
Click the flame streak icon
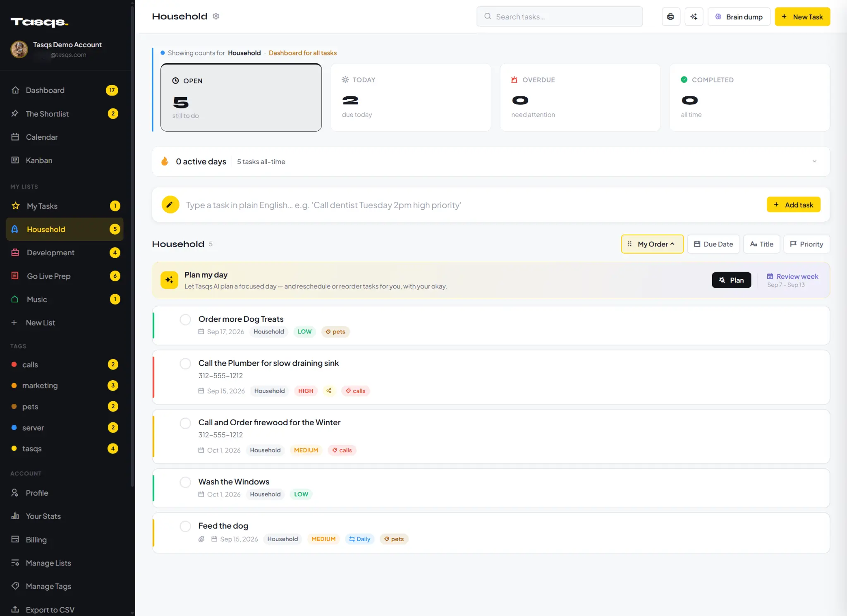165,161
